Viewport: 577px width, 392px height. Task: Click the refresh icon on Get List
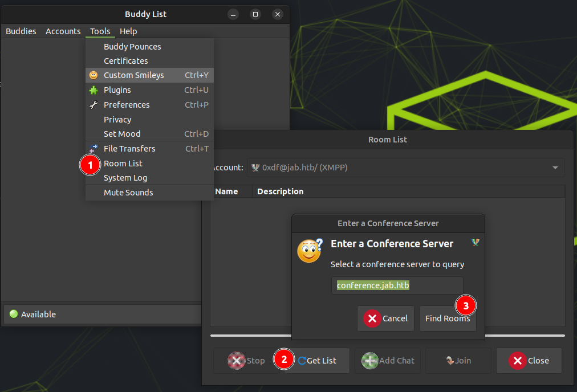click(x=302, y=361)
